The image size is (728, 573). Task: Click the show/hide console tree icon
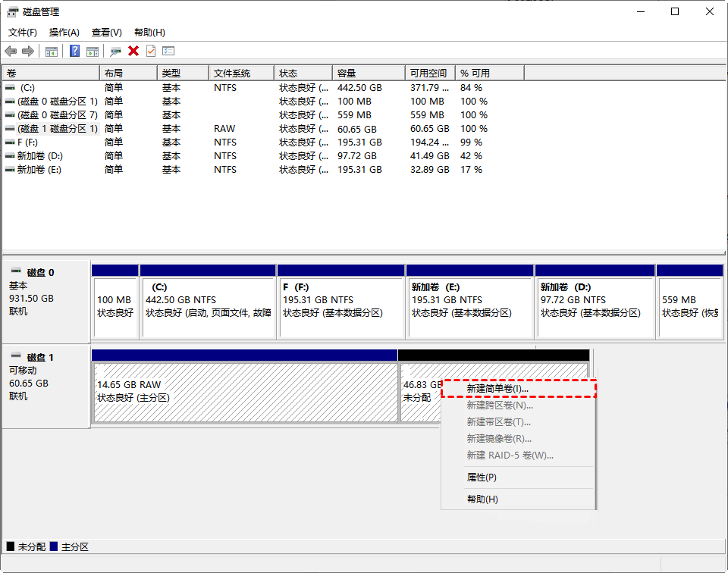click(52, 51)
